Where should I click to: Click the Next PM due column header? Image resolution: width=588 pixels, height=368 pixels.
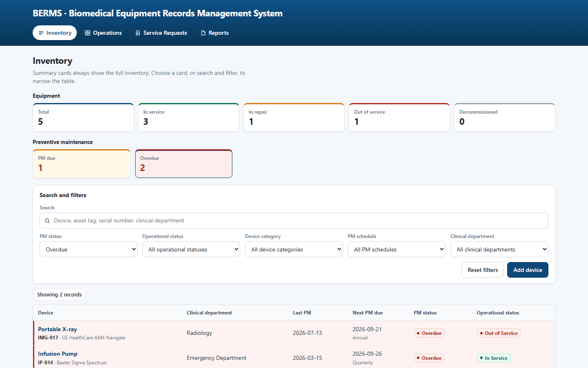point(368,313)
